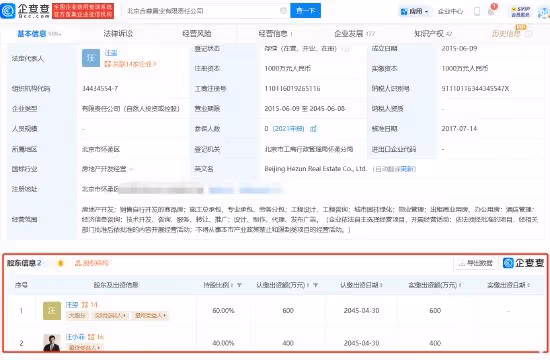Click the approval date 2017-07-14

tap(459, 129)
